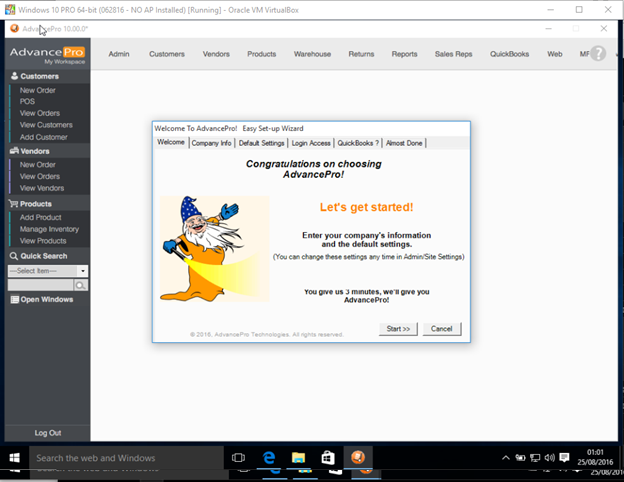624x482 pixels.
Task: Open the Admin menu
Action: (x=119, y=54)
